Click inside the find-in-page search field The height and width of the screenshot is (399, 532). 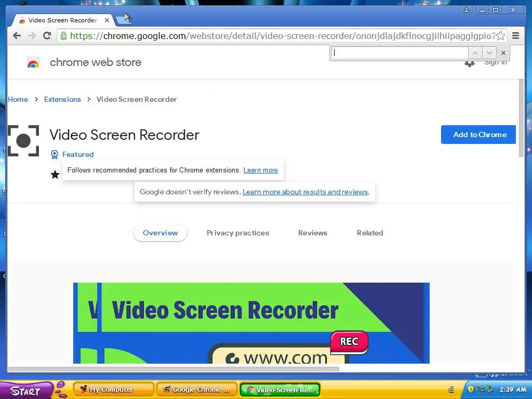point(400,53)
